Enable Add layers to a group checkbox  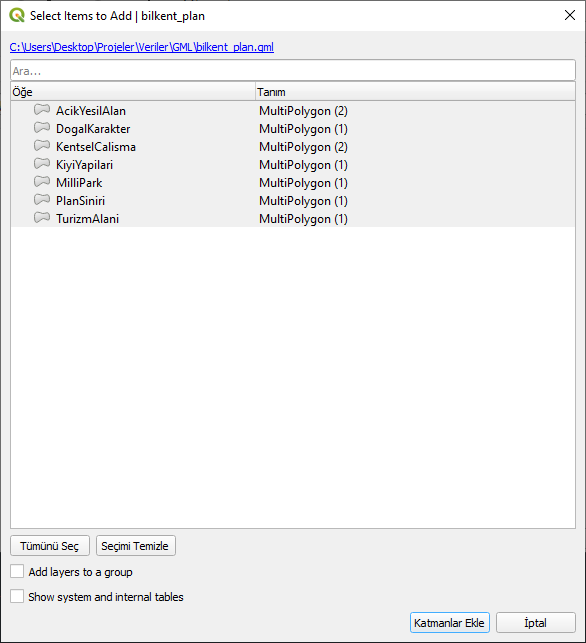pyautogui.click(x=17, y=571)
